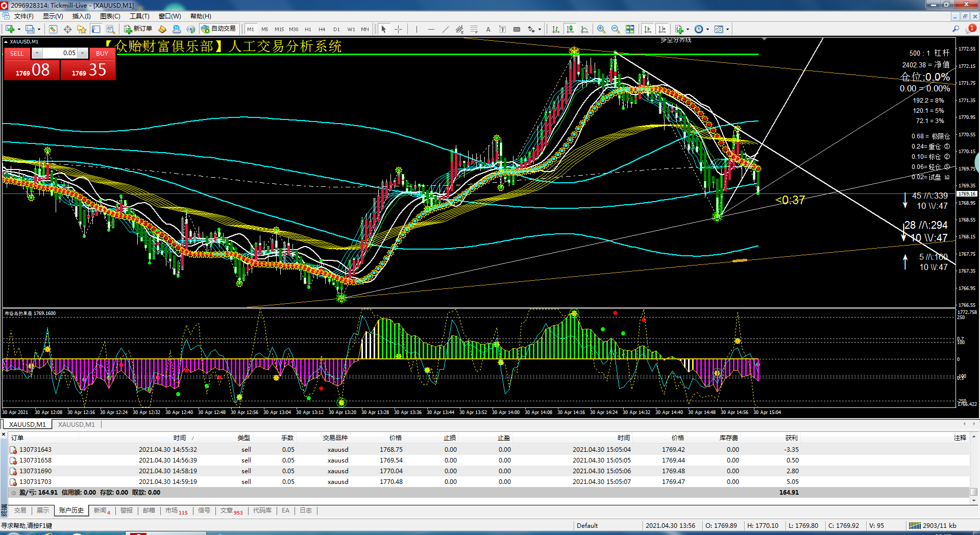The image size is (980, 535).
Task: Expand the indicators list dropdown arrow
Action: pyautogui.click(x=688, y=29)
